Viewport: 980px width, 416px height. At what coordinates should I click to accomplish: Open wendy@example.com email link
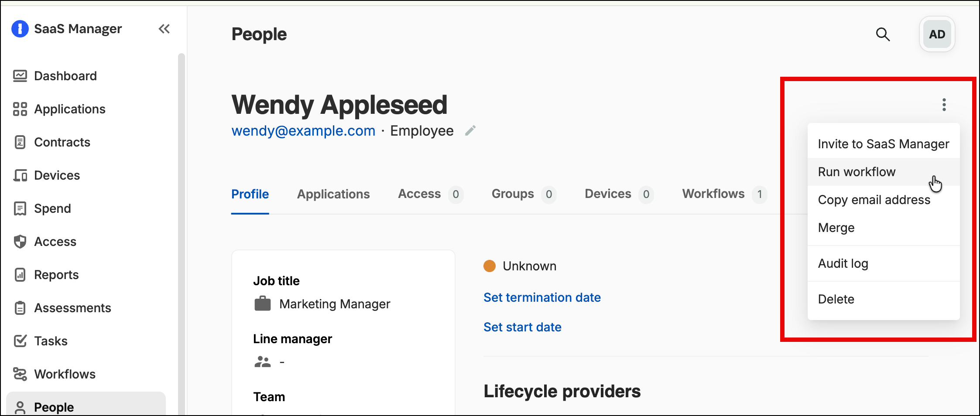click(x=303, y=131)
